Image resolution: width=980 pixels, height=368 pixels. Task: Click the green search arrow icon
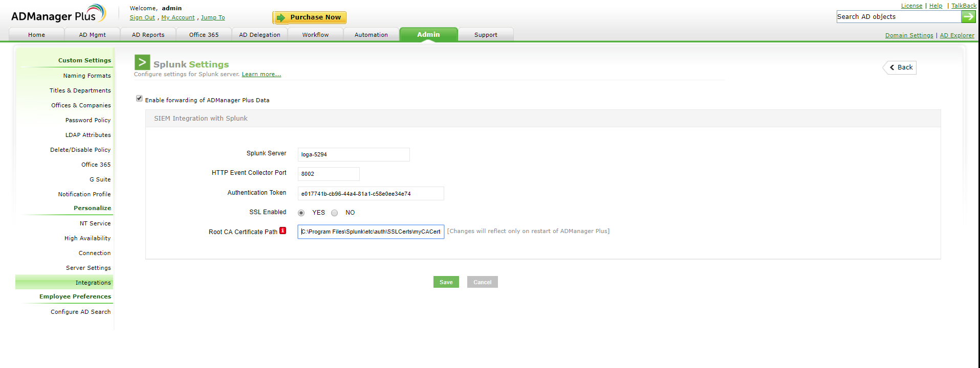pos(968,17)
